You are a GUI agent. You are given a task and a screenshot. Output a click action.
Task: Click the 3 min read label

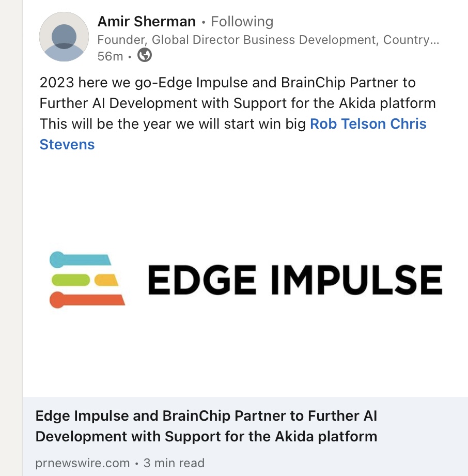coord(174,463)
